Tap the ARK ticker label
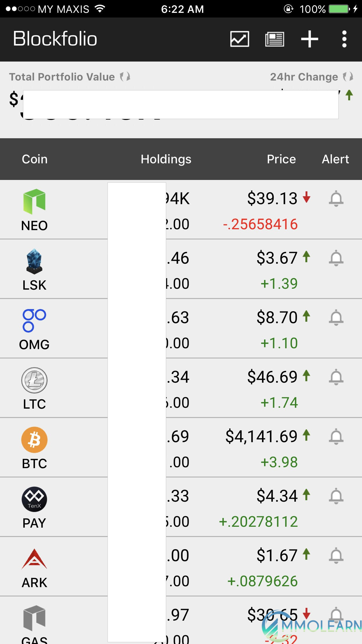 [34, 583]
